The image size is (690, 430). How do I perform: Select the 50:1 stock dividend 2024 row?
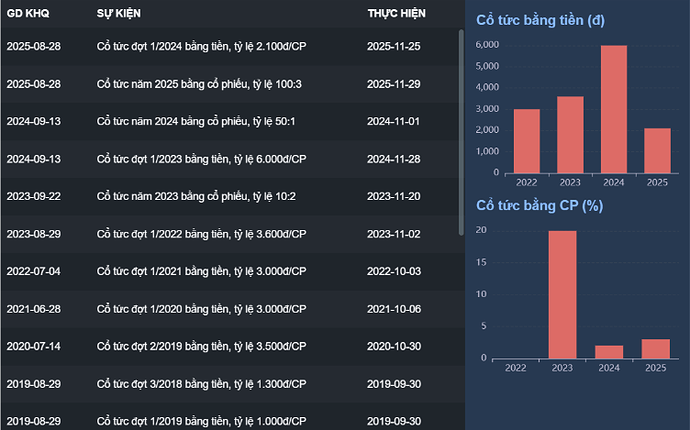click(x=195, y=121)
